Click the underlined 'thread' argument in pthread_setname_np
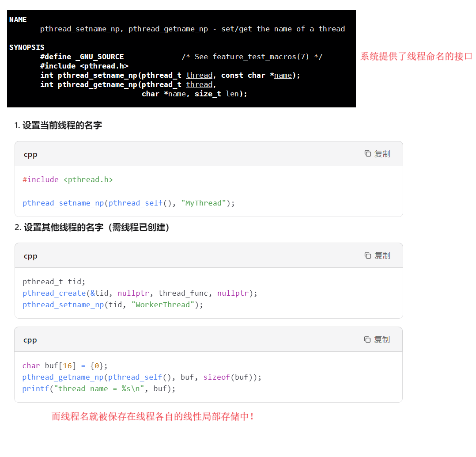 click(199, 75)
